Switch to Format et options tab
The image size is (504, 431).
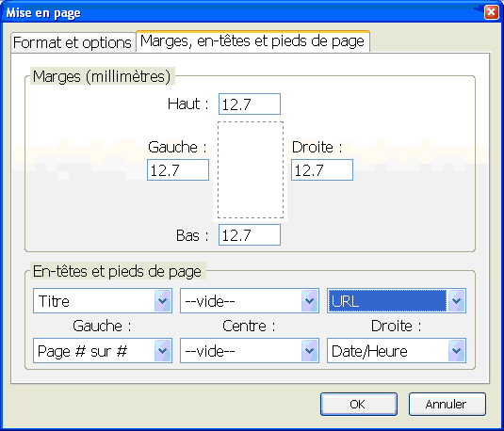tap(73, 42)
